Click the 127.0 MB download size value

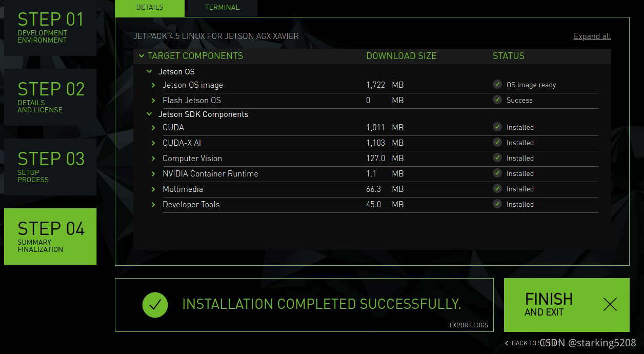[x=385, y=159]
